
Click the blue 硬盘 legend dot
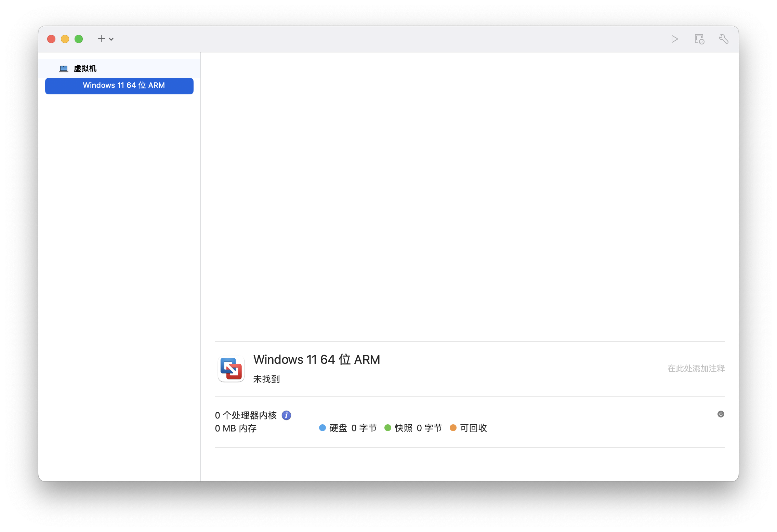[322, 428]
